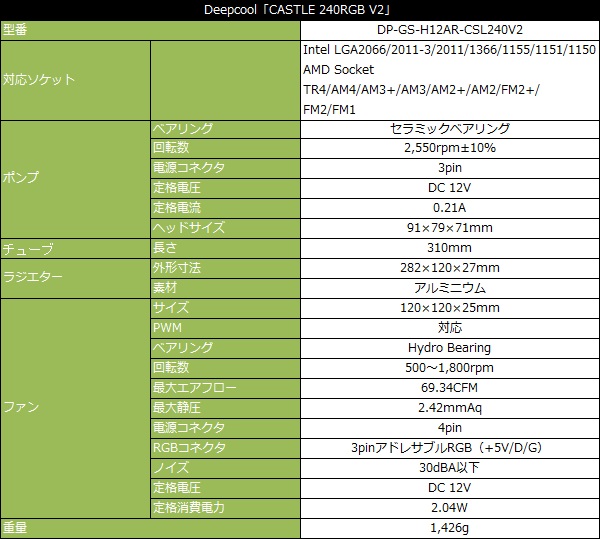Click the '4pin' value
600x539 pixels.
tap(450, 428)
